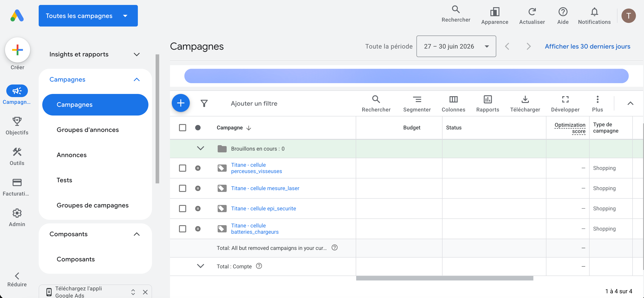This screenshot has height=298, width=644.
Task: Toggle paused status of mesure_laser campaign
Action: pos(198,188)
